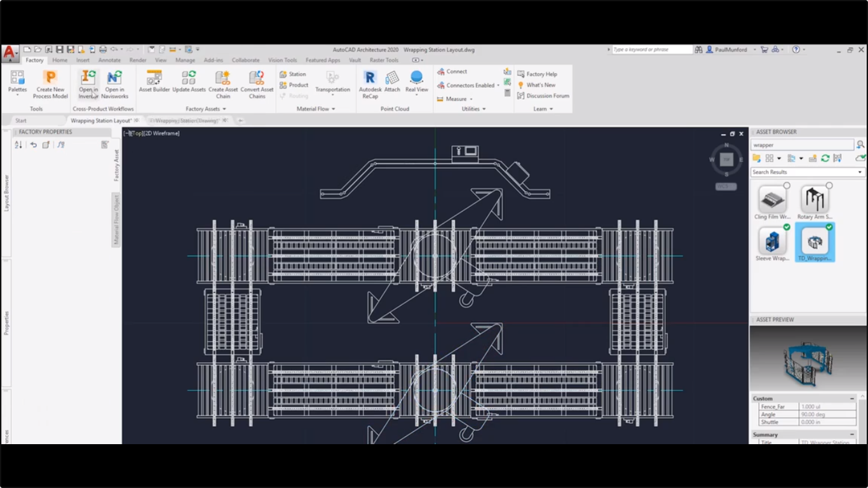
Task: Select the Cling Film Wrapper asset thumbnail
Action: [772, 200]
